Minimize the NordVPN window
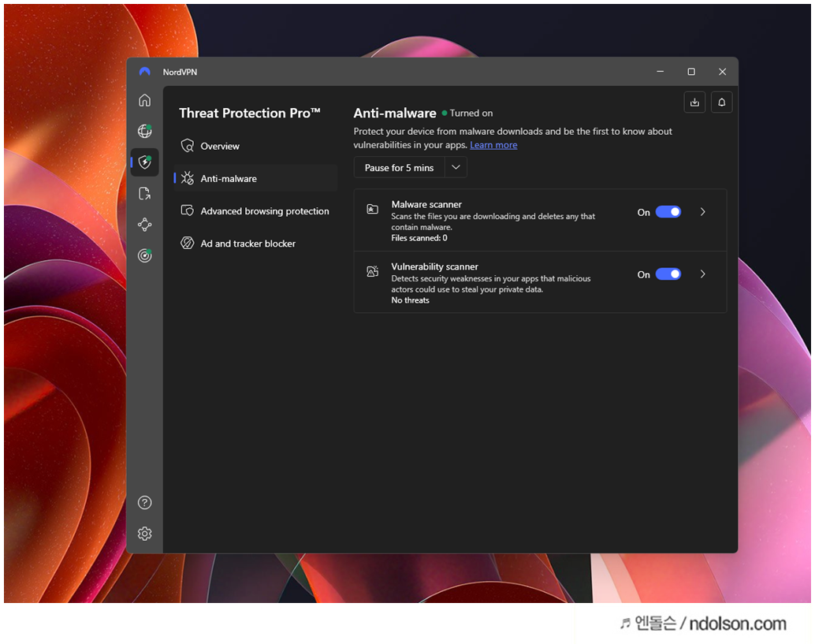The width and height of the screenshot is (815, 644). tap(660, 72)
